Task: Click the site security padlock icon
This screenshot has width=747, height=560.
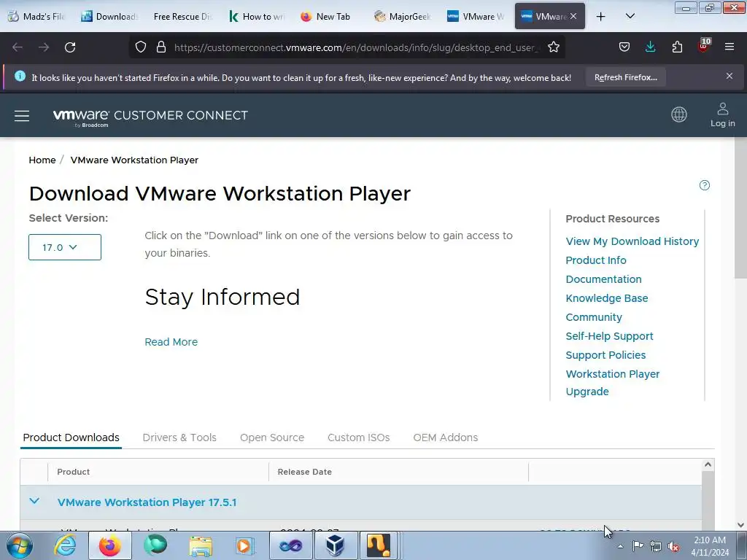Action: tap(161, 47)
